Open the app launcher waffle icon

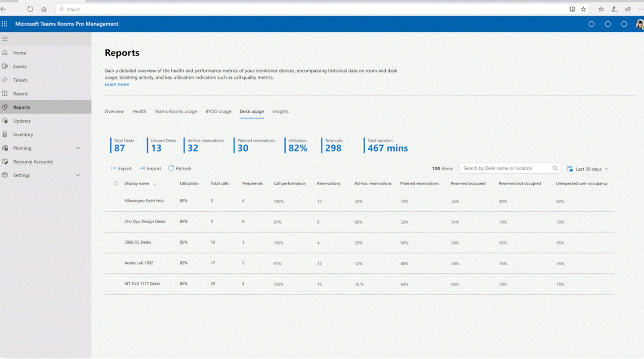click(5, 24)
